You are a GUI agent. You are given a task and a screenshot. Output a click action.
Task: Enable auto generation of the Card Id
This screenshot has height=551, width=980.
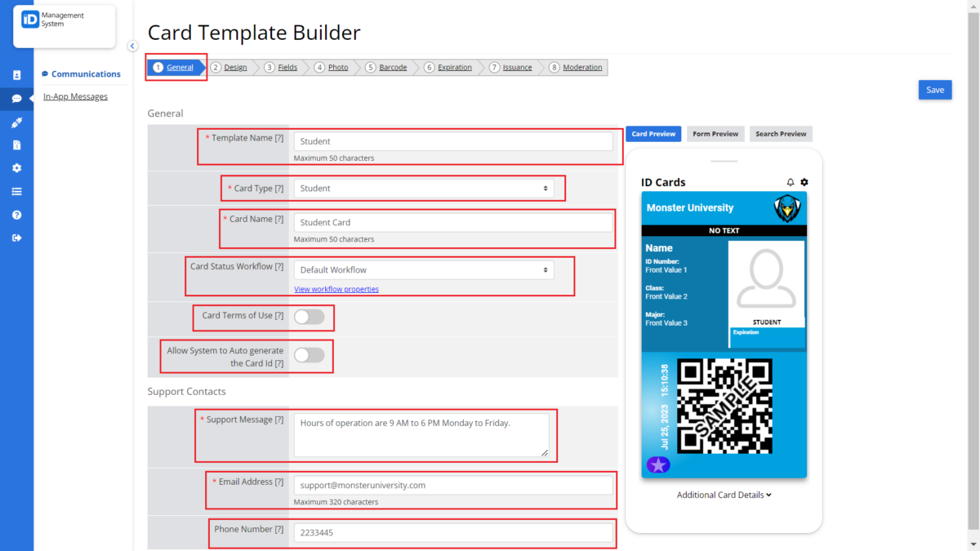click(x=309, y=355)
